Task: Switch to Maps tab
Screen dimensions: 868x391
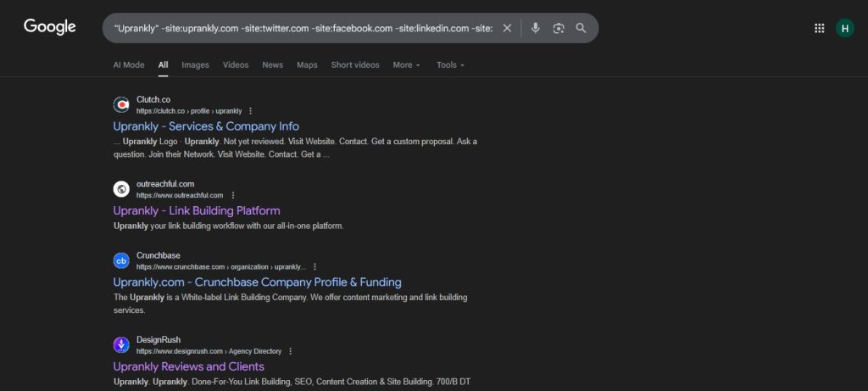Action: pos(307,64)
